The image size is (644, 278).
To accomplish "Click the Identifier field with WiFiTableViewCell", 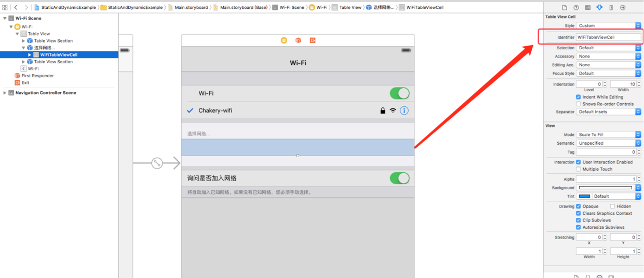I will (x=609, y=37).
